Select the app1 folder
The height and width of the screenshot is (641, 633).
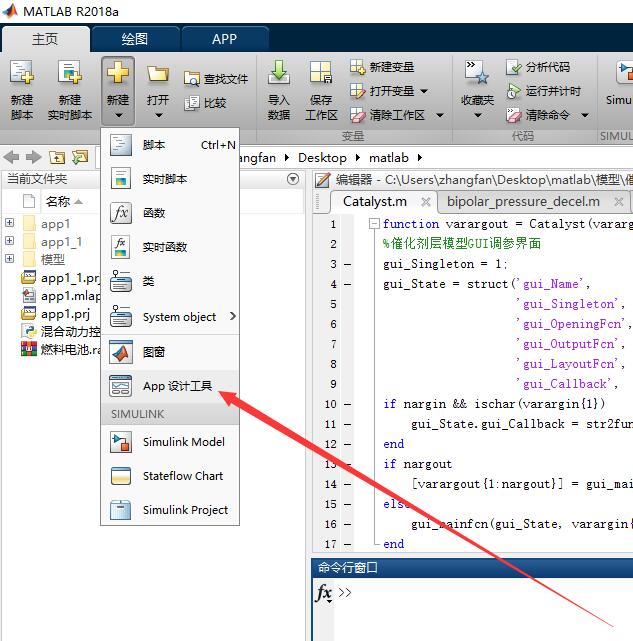55,224
